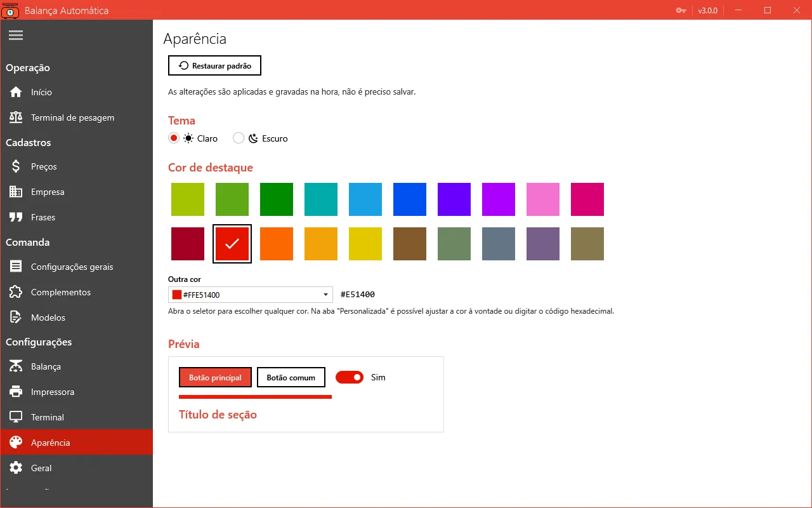Select the brown accent color swatch

point(410,244)
